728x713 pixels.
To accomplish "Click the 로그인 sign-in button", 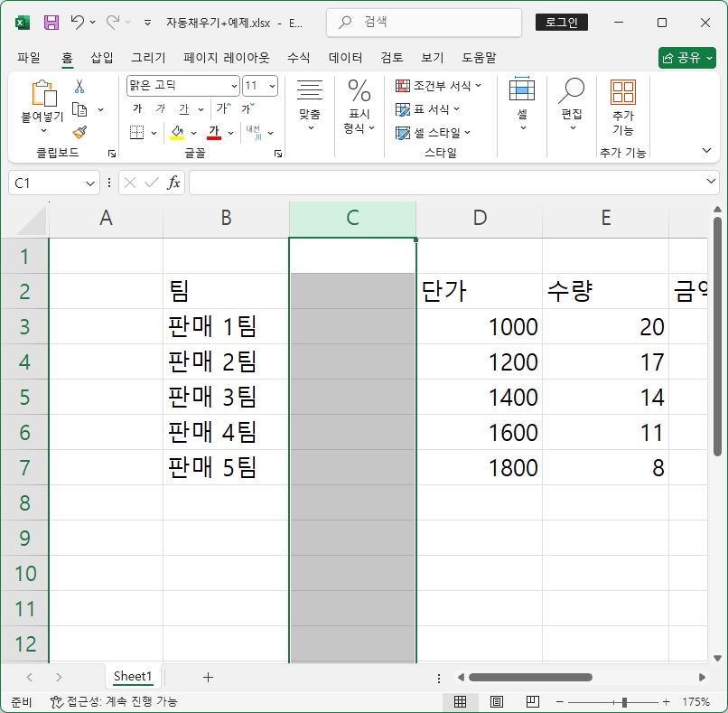I will 561,23.
